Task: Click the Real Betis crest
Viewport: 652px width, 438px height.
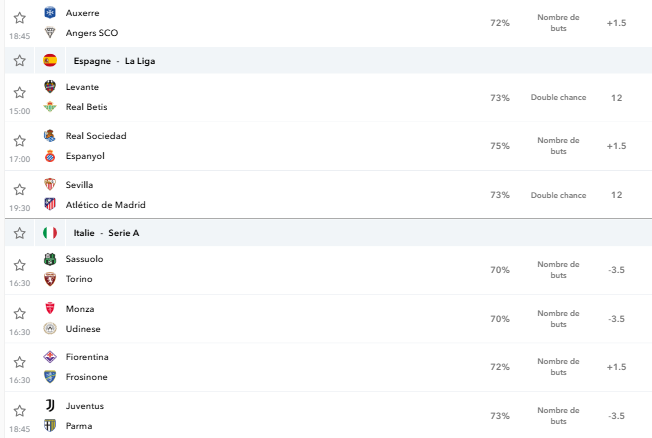Action: [x=50, y=107]
